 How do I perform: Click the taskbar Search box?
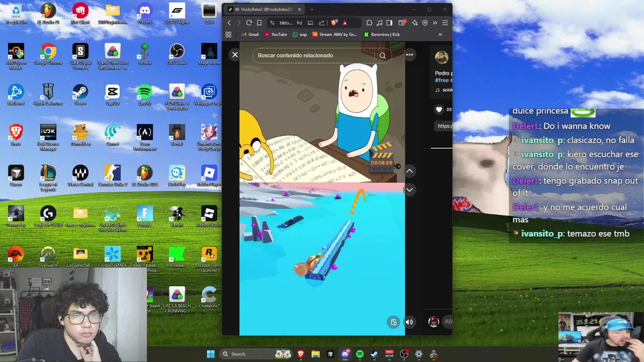256,354
